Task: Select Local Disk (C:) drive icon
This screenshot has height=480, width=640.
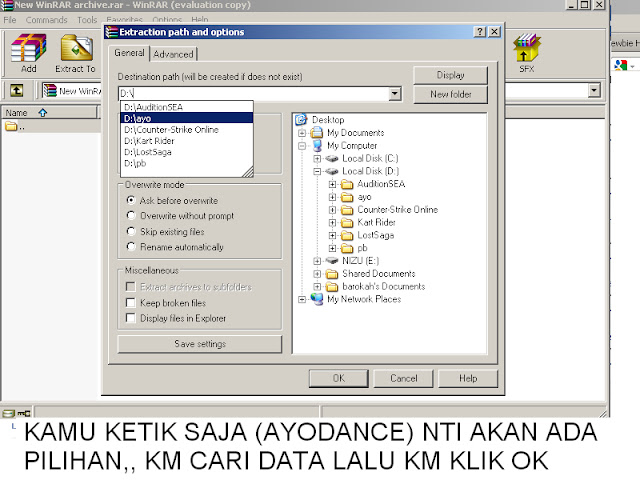Action: click(x=332, y=158)
